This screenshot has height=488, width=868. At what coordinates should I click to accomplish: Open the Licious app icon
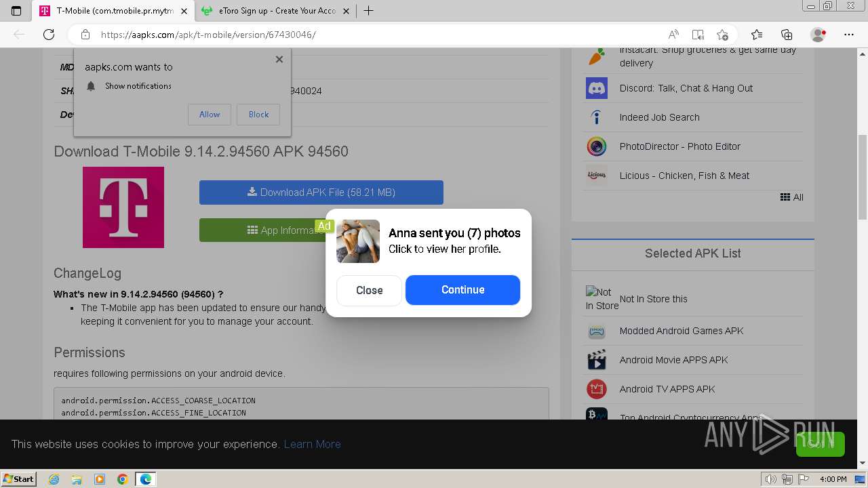tap(597, 176)
